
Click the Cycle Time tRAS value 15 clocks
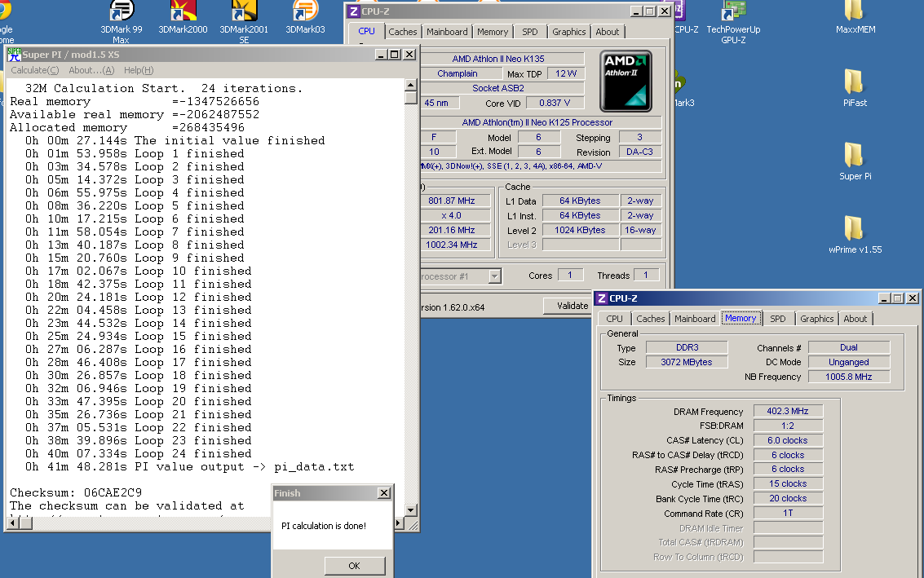click(x=788, y=483)
